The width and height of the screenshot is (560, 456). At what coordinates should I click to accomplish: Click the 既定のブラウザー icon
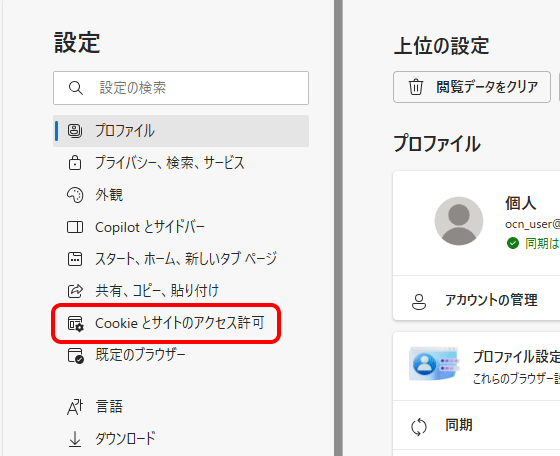coord(76,356)
